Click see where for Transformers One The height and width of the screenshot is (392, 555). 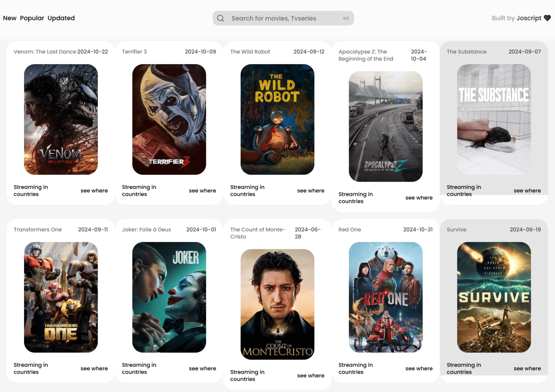94,368
